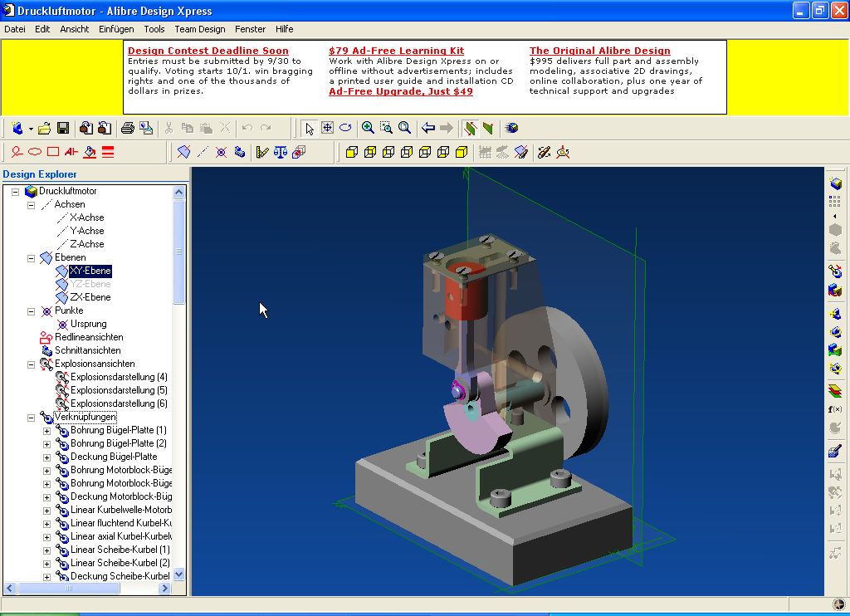Select the Zoom to window tool
This screenshot has height=616, width=850.
386,128
